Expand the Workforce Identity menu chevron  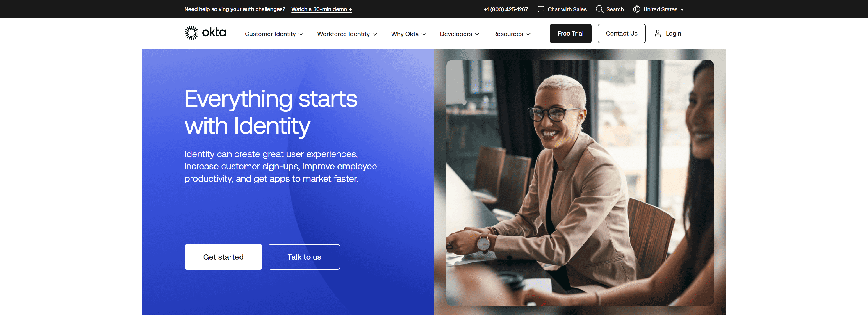[x=375, y=34]
